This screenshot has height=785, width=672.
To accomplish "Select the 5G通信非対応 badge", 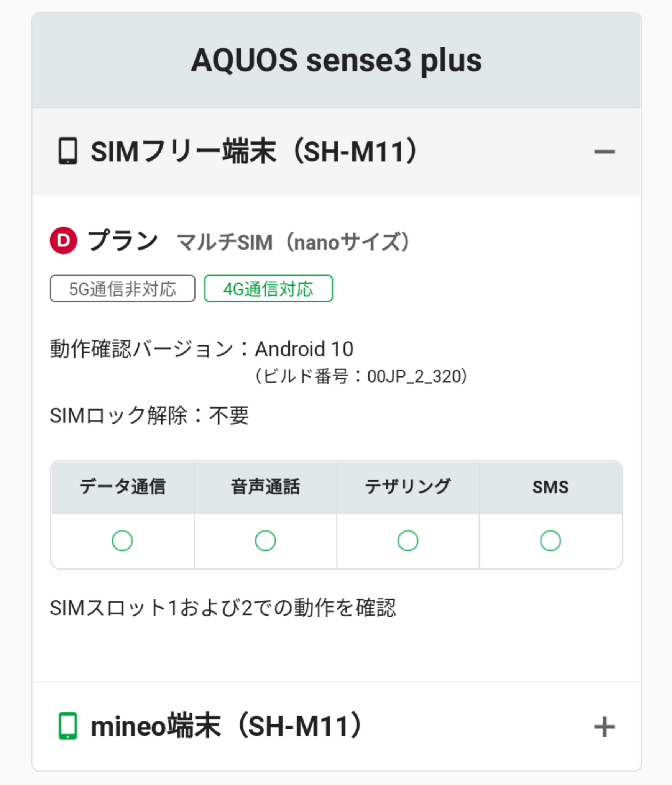I will click(x=122, y=289).
